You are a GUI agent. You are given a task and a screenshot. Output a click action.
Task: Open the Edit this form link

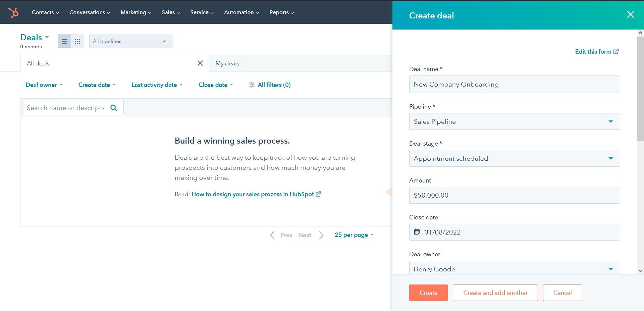597,51
